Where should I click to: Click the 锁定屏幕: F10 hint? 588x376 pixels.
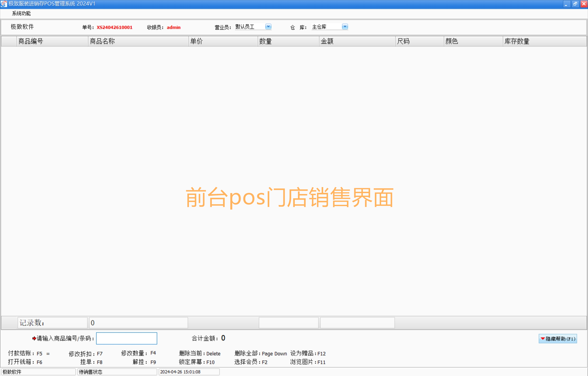tap(197, 362)
